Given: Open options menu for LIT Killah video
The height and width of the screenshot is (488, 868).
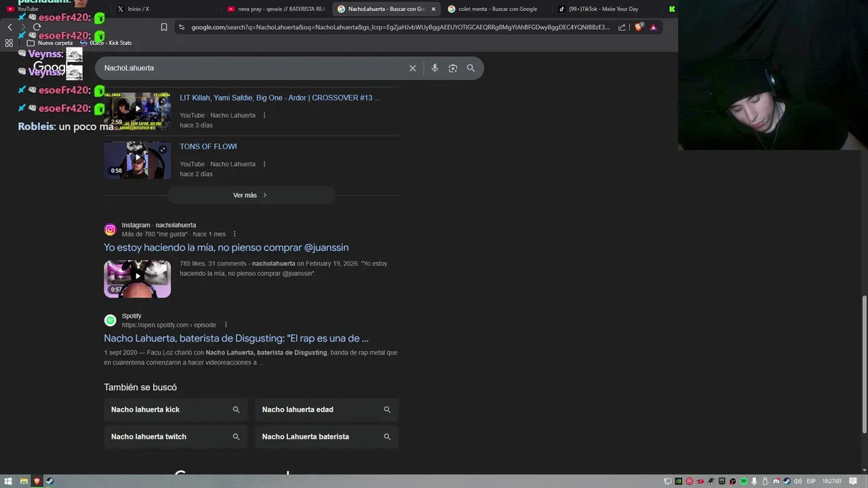Looking at the screenshot, I should click(264, 115).
